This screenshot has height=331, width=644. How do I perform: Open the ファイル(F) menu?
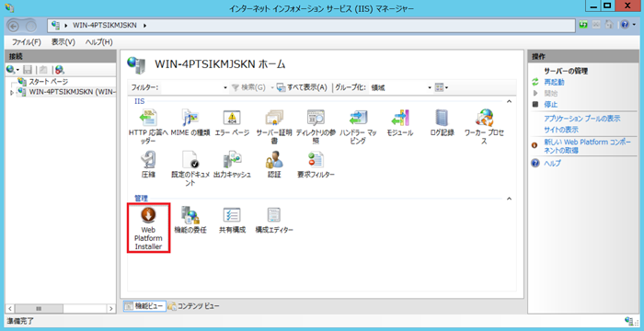point(27,42)
